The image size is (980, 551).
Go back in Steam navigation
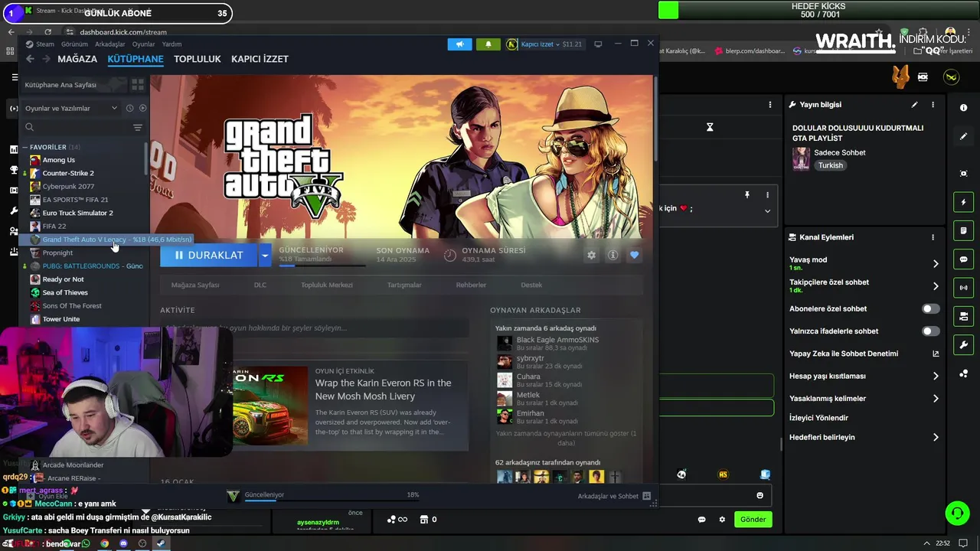(30, 59)
